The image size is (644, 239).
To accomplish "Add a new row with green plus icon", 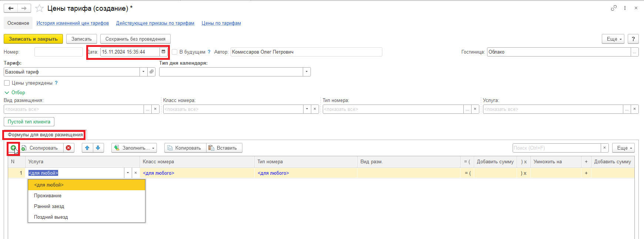I will (x=13, y=148).
